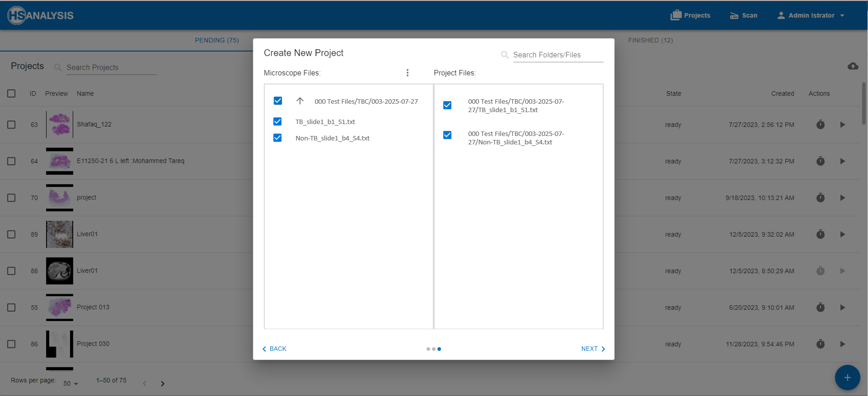Open Microscope Files three-dot menu

click(x=407, y=73)
